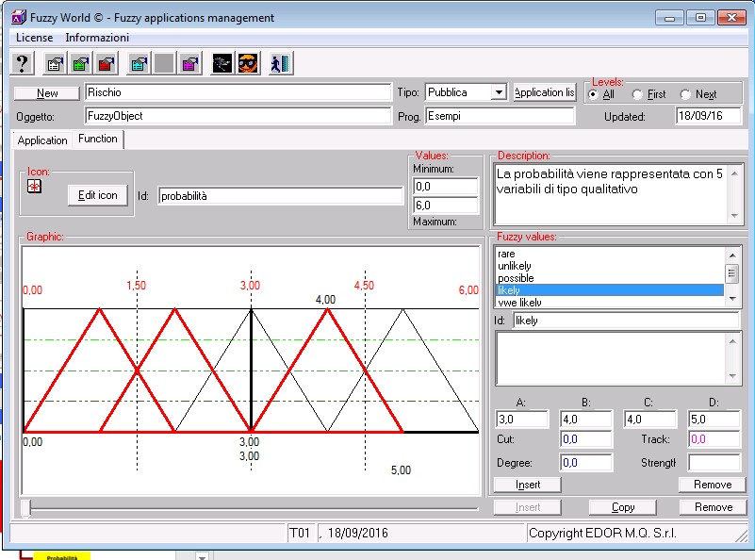Switch to the Application tab
755x560 pixels.
[x=42, y=140]
